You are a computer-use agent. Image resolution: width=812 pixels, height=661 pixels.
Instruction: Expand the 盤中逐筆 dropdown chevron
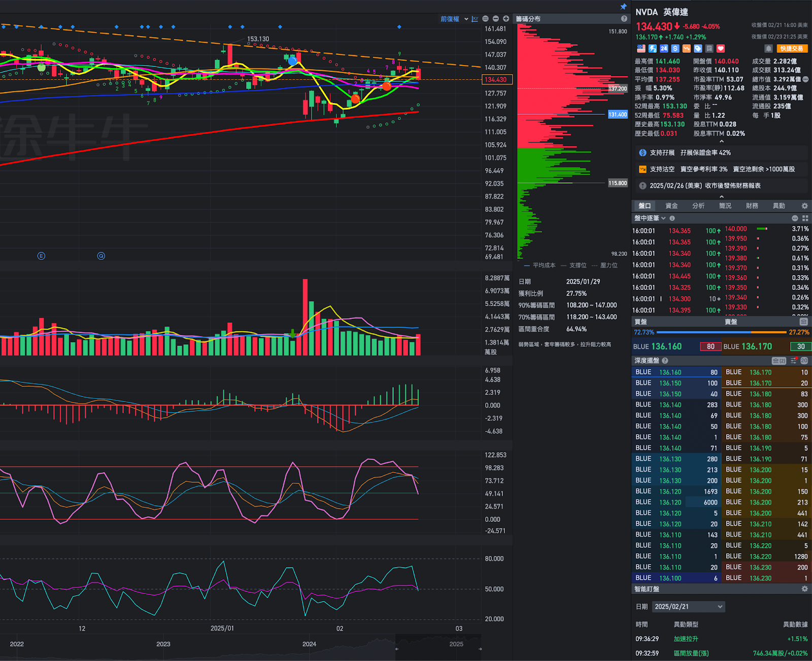click(663, 218)
